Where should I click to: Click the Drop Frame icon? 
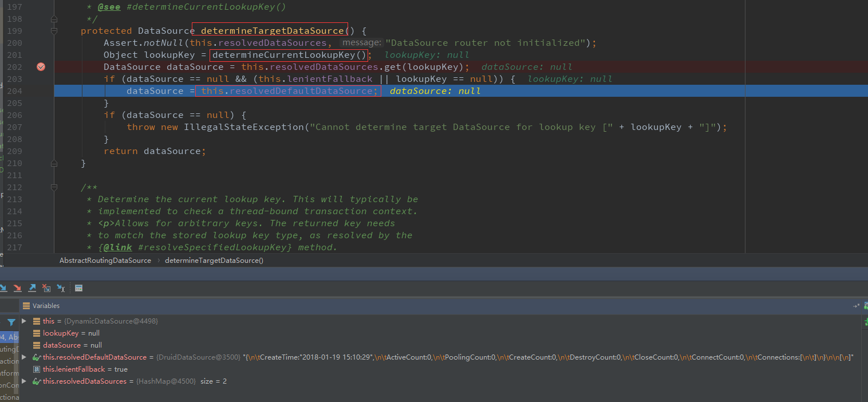coord(46,288)
